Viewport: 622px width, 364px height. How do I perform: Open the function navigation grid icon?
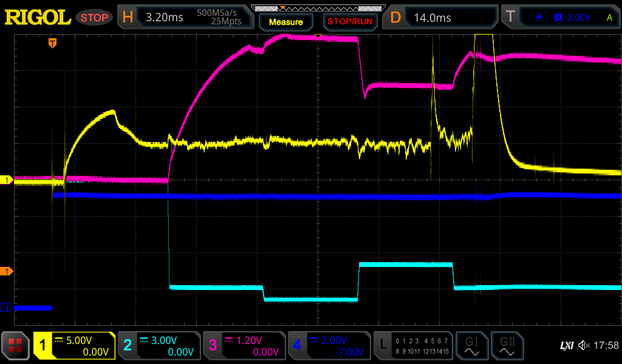[x=16, y=346]
